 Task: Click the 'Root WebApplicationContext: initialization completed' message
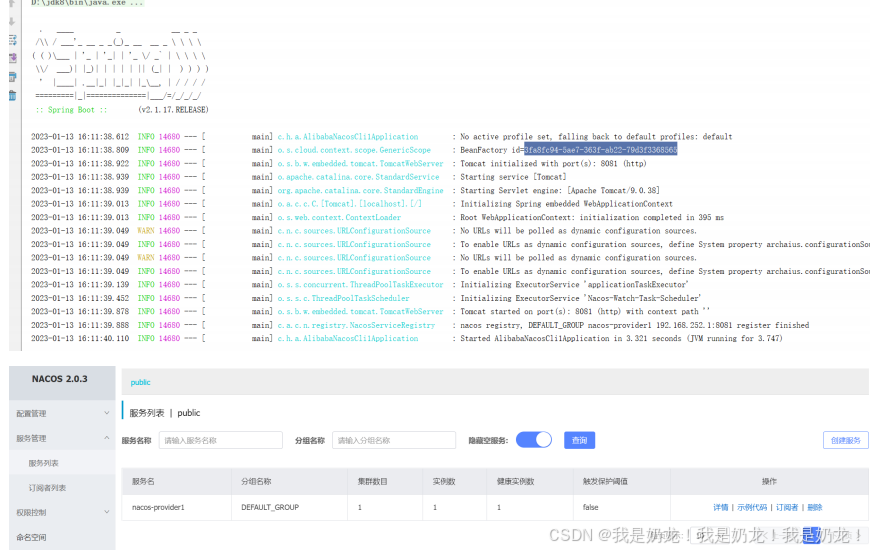592,218
